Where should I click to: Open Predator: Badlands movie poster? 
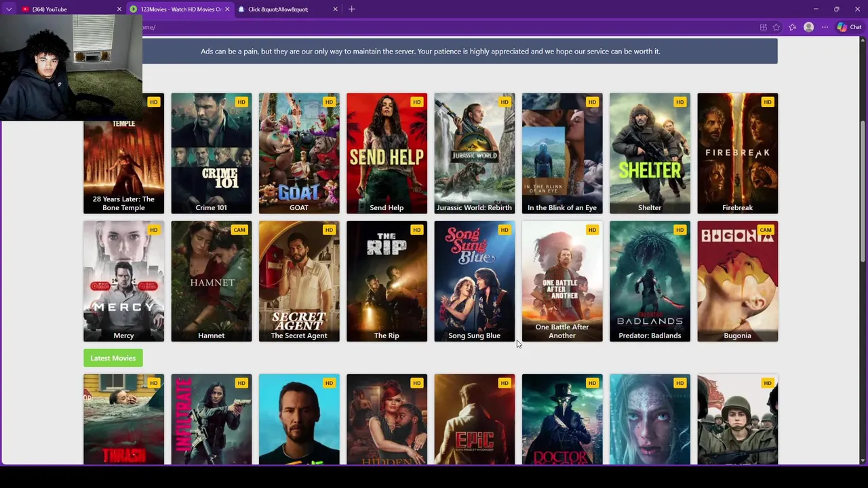coord(650,281)
